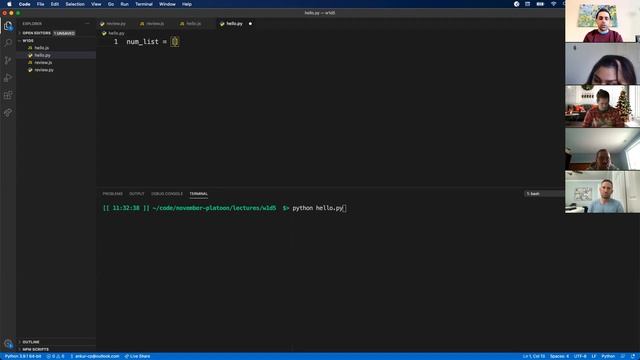
Task: Open hello.js in the file tree
Action: (42, 48)
